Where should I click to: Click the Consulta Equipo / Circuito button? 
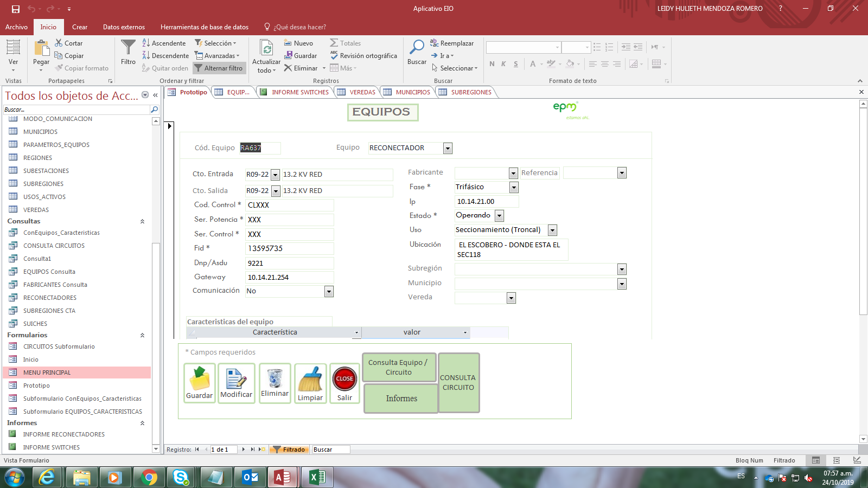click(x=399, y=367)
